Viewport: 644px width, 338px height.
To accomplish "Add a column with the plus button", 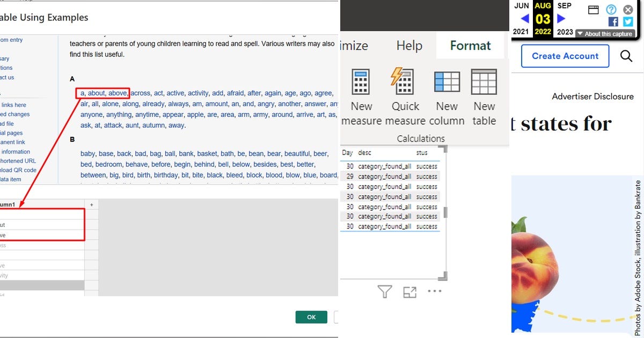I will pyautogui.click(x=91, y=204).
